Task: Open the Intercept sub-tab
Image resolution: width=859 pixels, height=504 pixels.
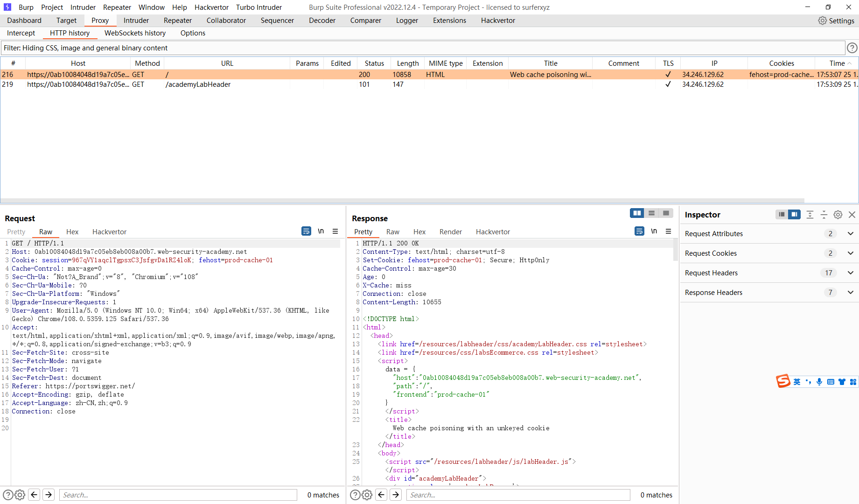Action: point(21,33)
